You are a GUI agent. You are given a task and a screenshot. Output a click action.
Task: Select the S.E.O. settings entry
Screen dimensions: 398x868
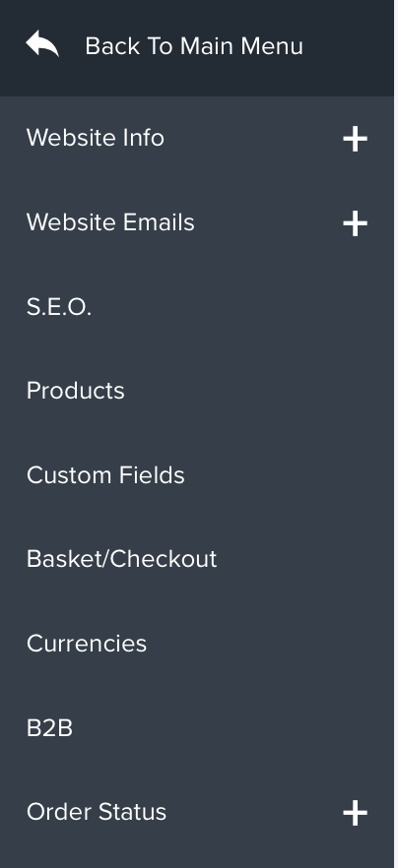pos(59,307)
